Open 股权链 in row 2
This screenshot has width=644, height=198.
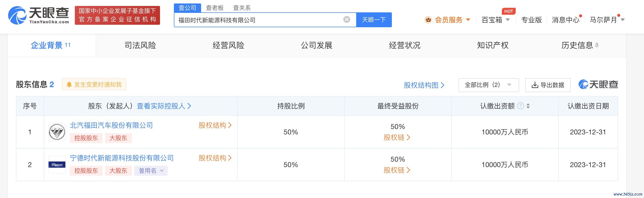397,170
